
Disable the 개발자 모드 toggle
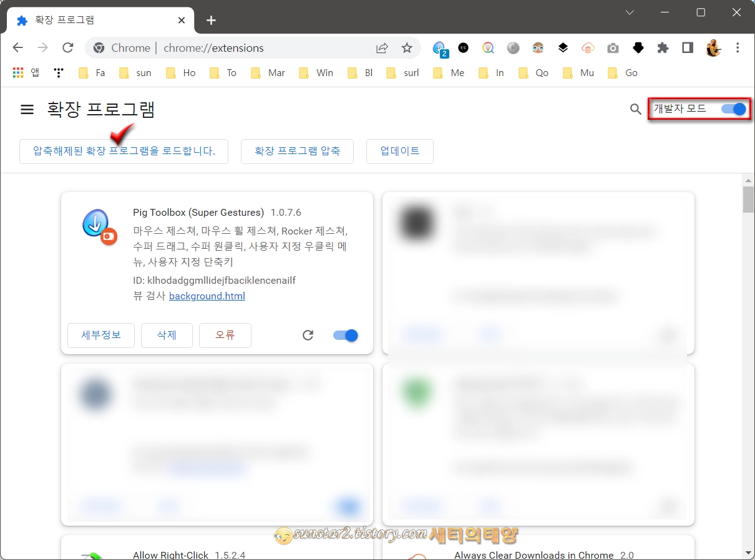pos(734,109)
